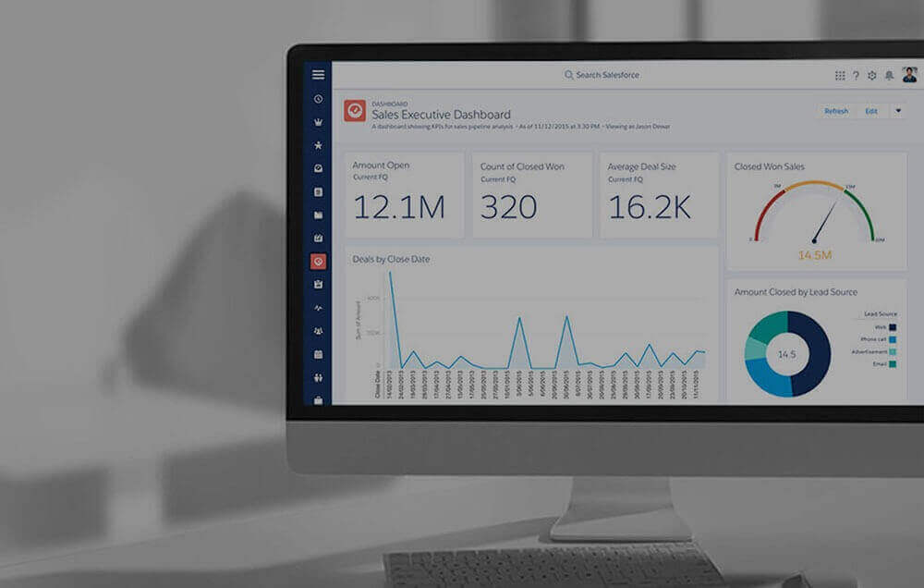Open the Help question mark icon
Image resolution: width=924 pixels, height=588 pixels.
tap(856, 76)
